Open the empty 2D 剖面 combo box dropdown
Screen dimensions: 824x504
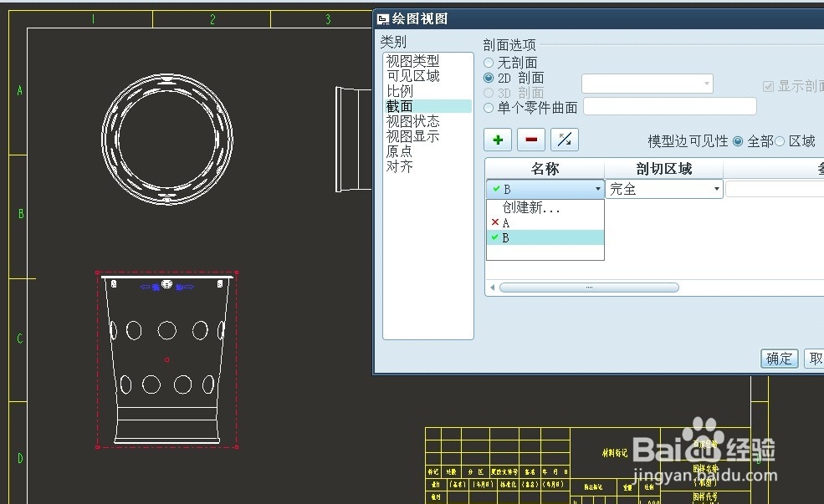click(x=707, y=83)
